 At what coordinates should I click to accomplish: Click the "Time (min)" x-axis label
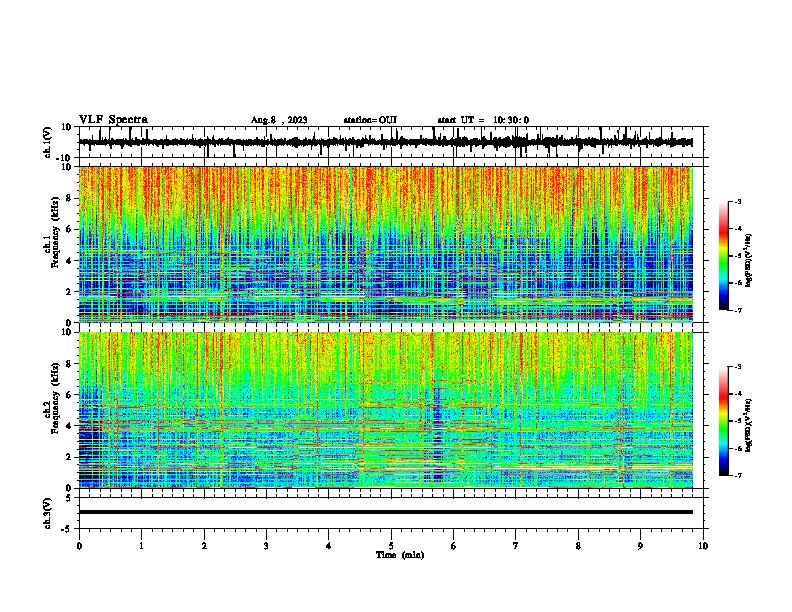400,555
